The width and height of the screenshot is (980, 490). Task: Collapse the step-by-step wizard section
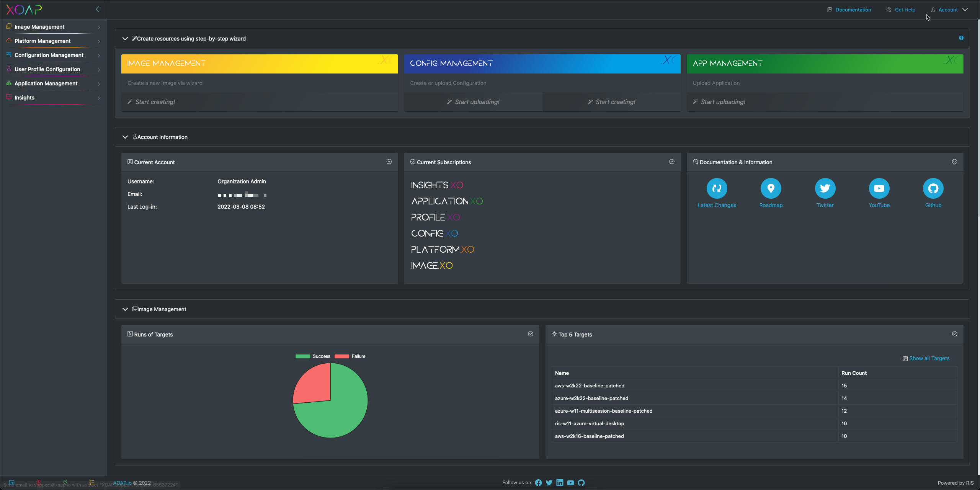125,39
